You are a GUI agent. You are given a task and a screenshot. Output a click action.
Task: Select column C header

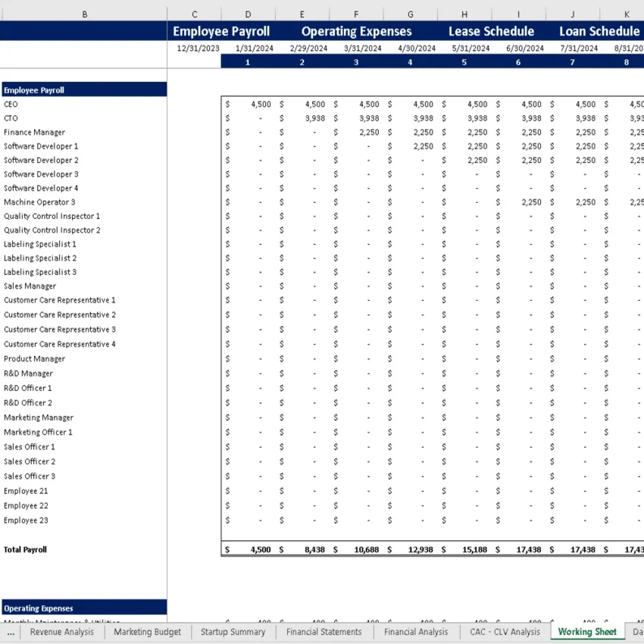point(194,14)
